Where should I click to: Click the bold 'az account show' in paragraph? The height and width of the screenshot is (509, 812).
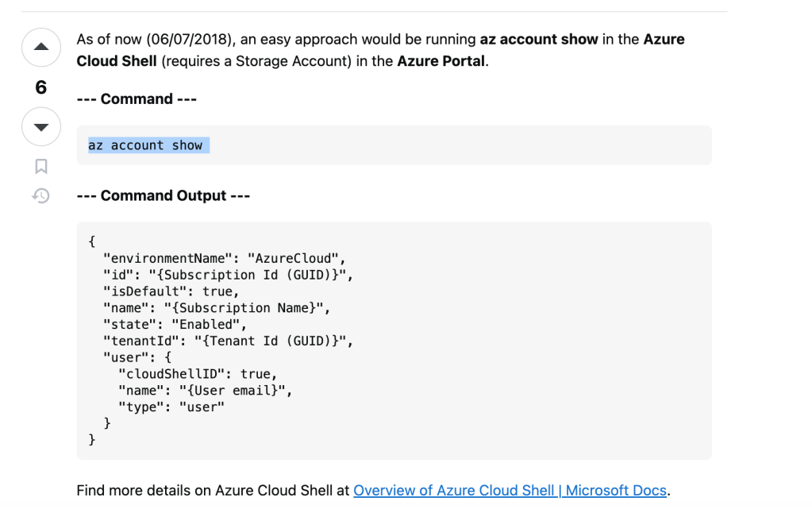539,39
